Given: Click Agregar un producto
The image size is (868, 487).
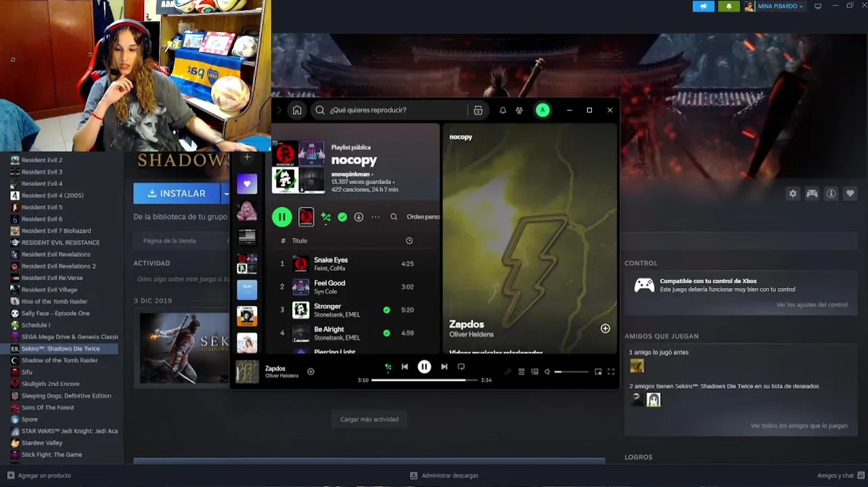Looking at the screenshot, I should [39, 476].
